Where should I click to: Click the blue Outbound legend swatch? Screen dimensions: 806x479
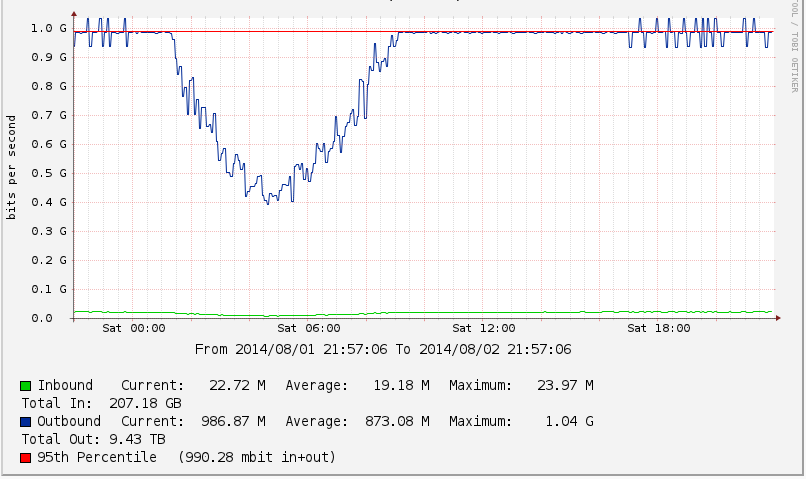tap(26, 422)
